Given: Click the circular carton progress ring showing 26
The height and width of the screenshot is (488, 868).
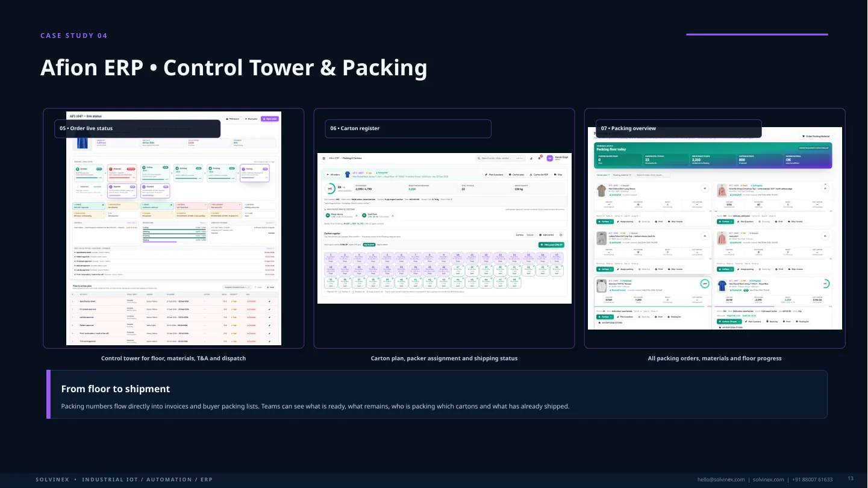Looking at the screenshot, I should [330, 189].
